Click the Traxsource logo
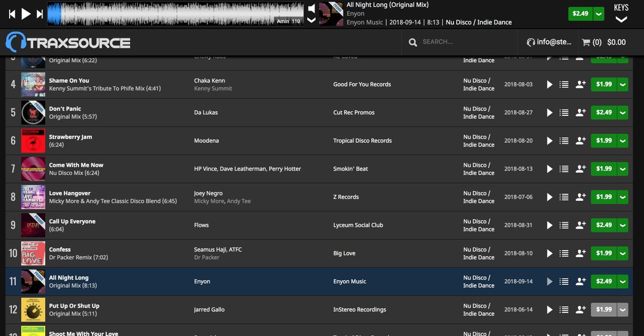This screenshot has width=644, height=336. [67, 41]
